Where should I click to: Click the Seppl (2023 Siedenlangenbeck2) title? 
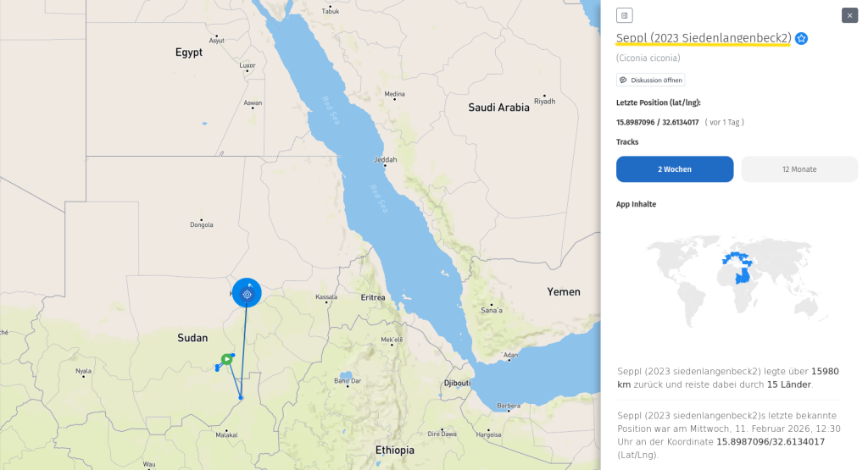coord(704,38)
